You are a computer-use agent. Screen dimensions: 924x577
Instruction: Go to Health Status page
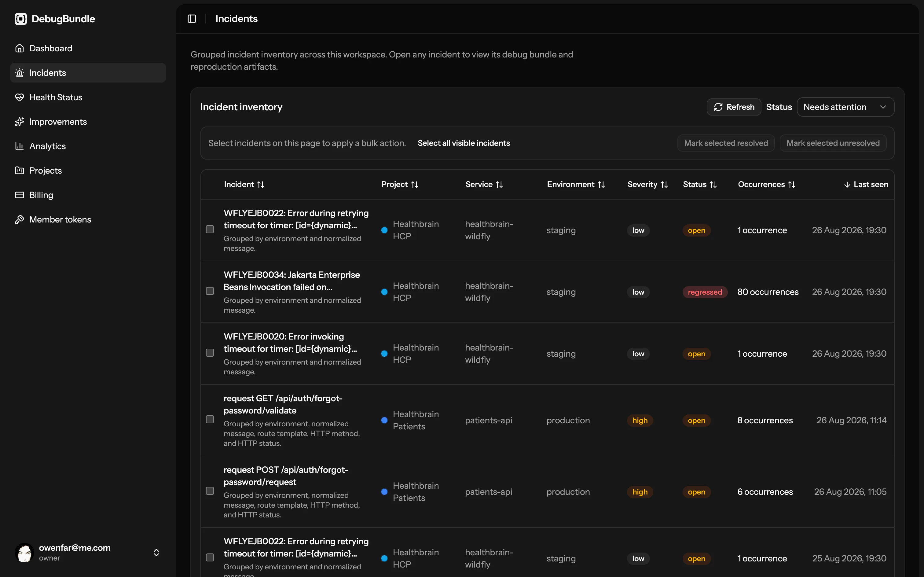pyautogui.click(x=88, y=97)
